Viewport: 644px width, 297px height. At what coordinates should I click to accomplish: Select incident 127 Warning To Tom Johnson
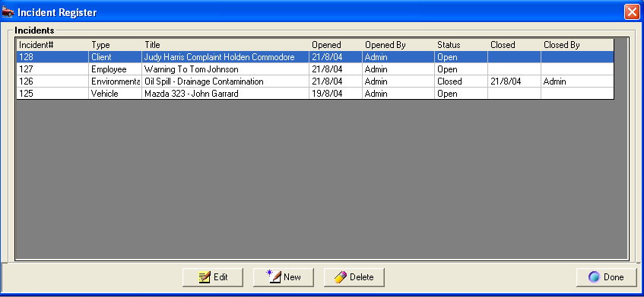click(x=315, y=69)
